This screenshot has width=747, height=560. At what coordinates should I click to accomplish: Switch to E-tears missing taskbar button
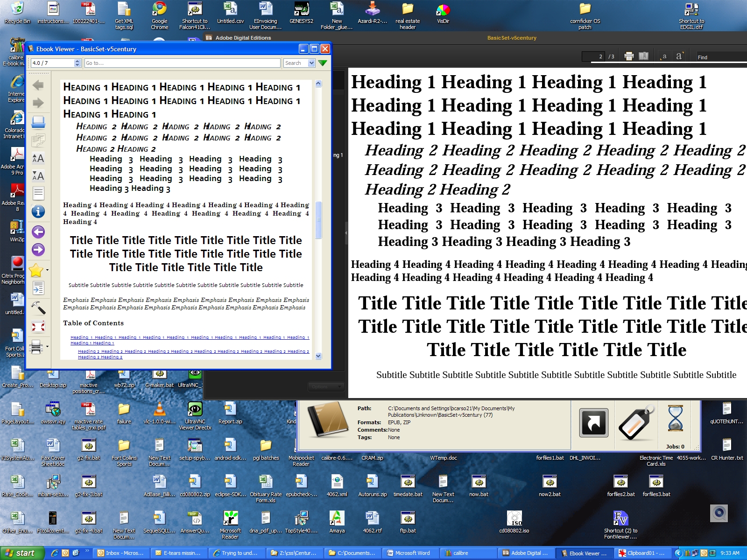click(x=179, y=553)
